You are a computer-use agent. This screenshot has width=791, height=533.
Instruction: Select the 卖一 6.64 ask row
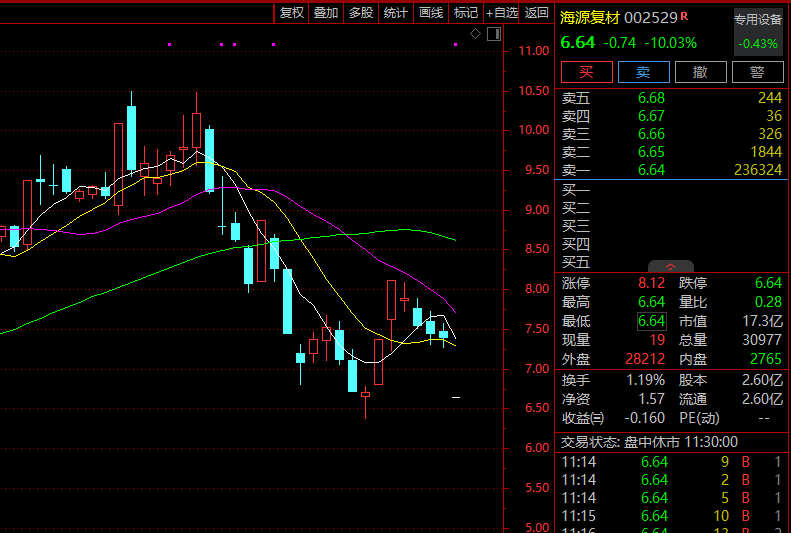point(670,171)
